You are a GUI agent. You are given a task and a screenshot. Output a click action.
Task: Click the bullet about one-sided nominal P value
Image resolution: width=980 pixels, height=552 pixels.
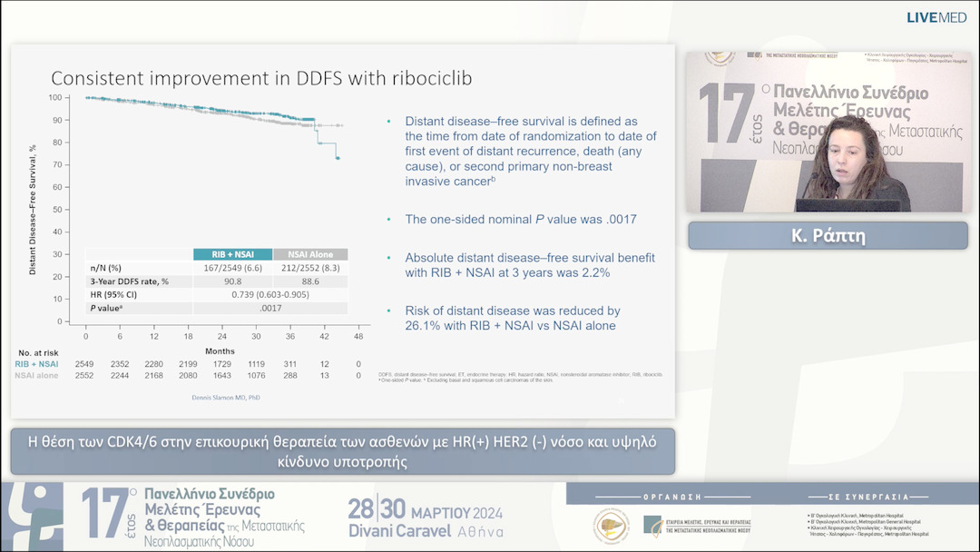521,220
